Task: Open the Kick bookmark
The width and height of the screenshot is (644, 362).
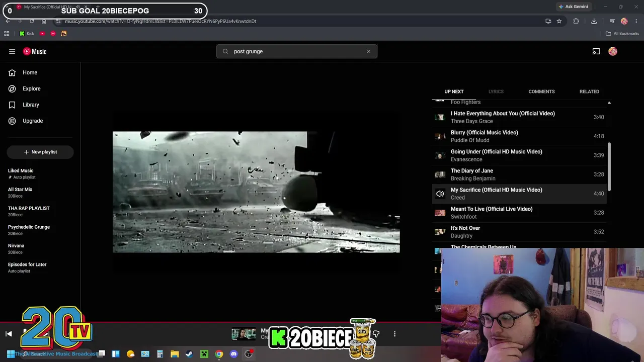Action: [x=27, y=34]
